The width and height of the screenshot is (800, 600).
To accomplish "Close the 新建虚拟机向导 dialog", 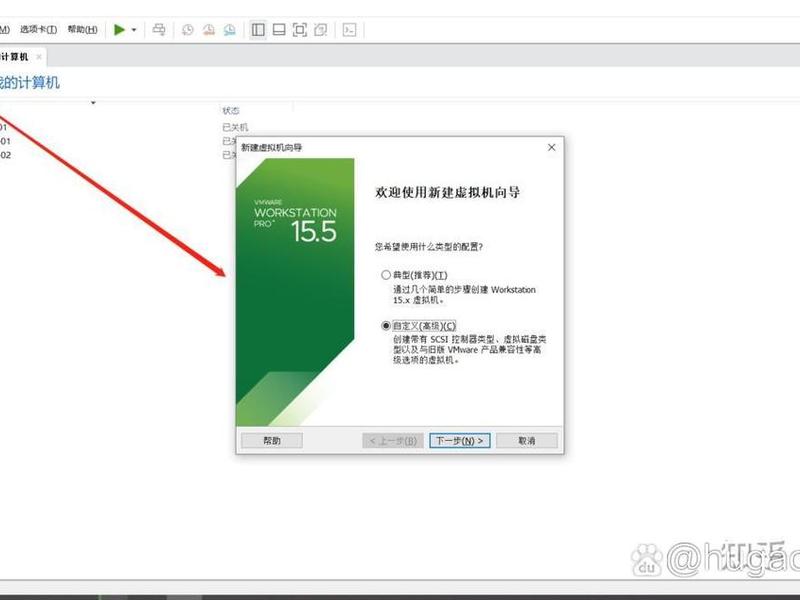I will tap(552, 147).
